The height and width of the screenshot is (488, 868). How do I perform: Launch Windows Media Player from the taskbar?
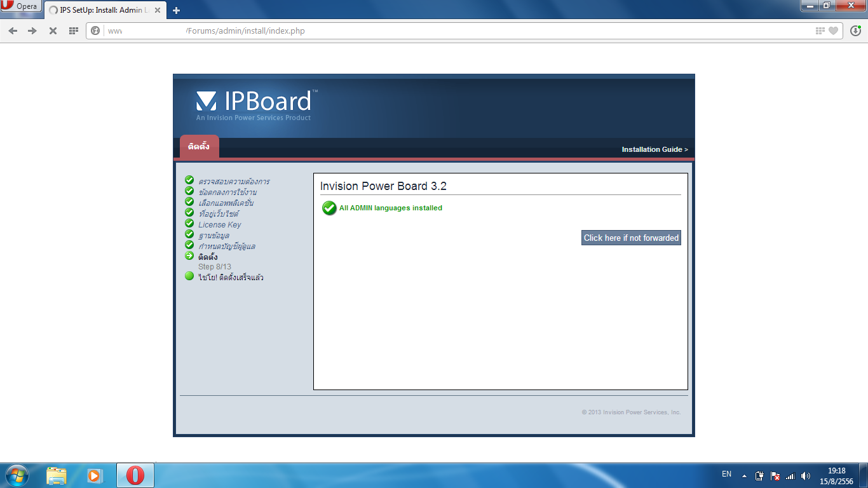pyautogui.click(x=95, y=475)
